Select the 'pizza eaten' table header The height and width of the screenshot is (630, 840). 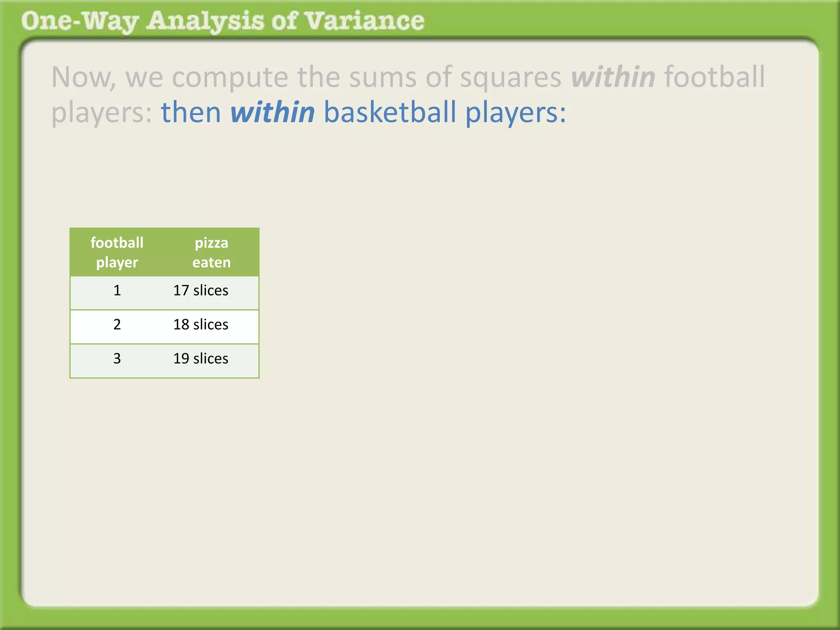211,252
